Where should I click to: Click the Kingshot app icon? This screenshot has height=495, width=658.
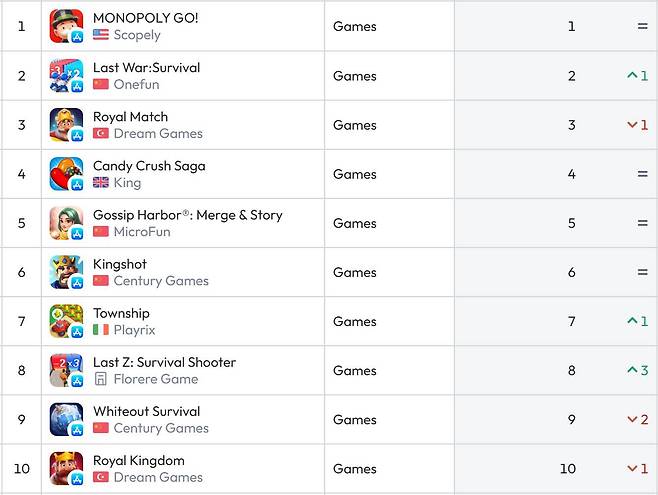[x=66, y=272]
